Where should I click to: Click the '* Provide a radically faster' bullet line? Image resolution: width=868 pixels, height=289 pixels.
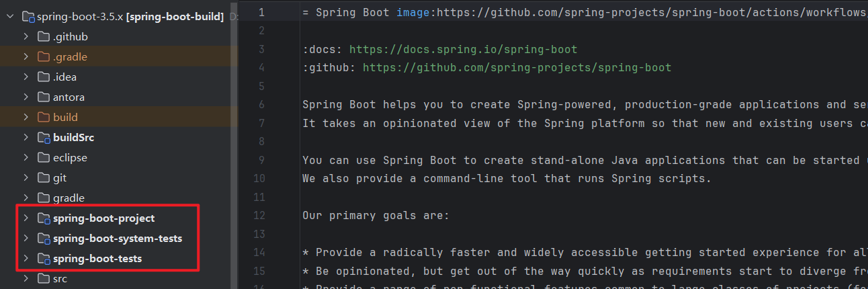click(584, 252)
